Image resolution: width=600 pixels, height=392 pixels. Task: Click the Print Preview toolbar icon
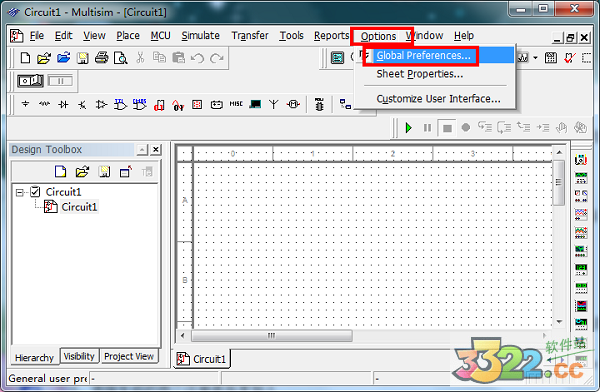pyautogui.click(x=121, y=58)
